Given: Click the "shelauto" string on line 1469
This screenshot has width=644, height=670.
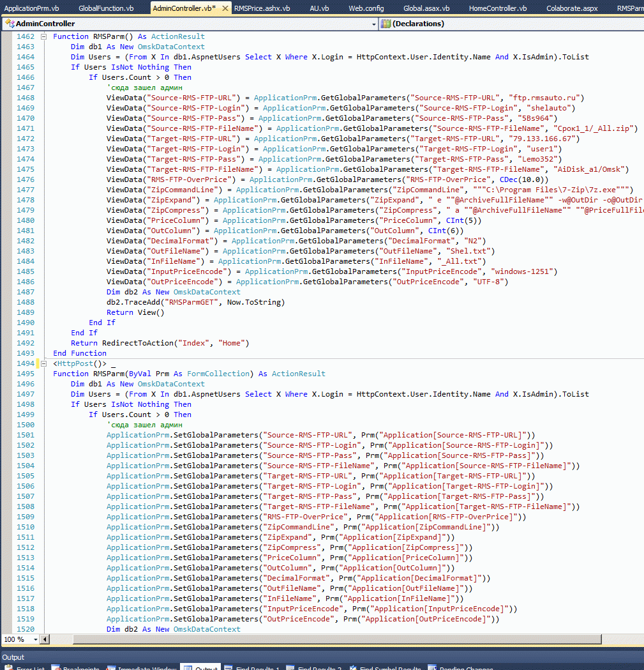Looking at the screenshot, I should tap(548, 108).
